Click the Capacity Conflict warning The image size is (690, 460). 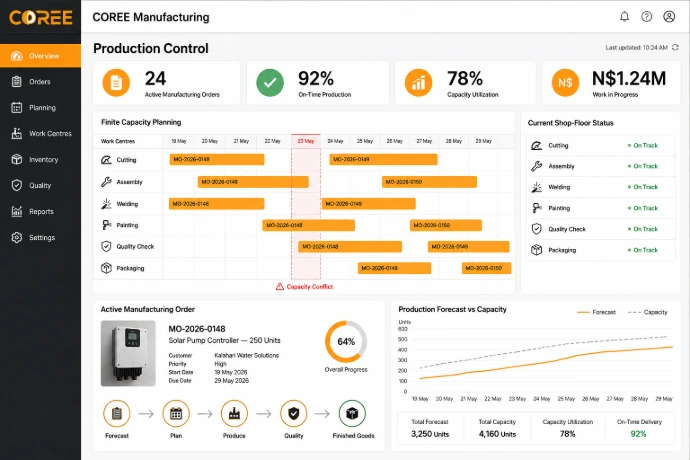pos(305,287)
